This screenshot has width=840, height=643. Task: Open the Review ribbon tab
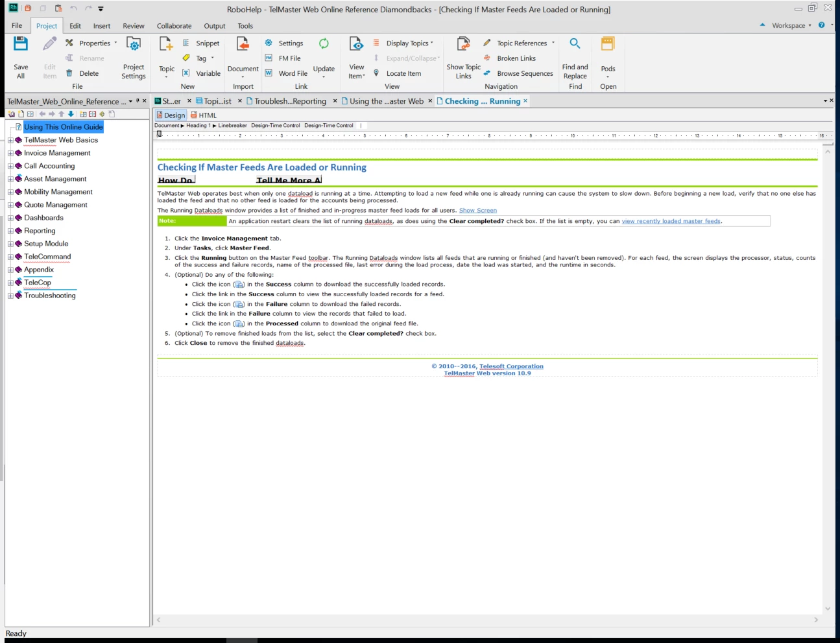(134, 26)
